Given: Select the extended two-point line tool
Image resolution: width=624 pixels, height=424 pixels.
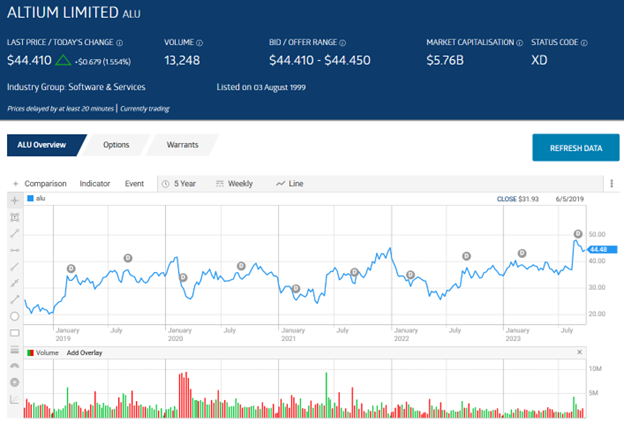Looking at the screenshot, I should coord(15,283).
